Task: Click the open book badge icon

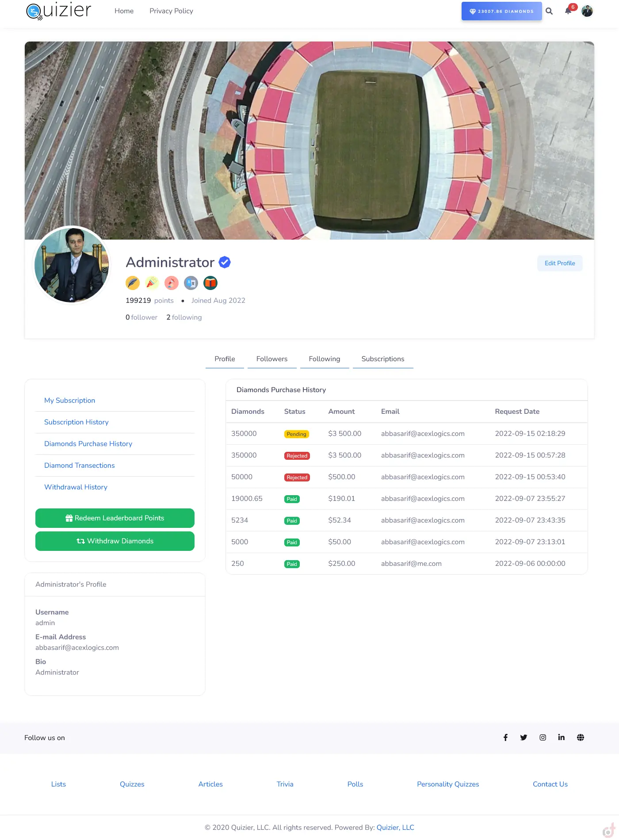Action: pyautogui.click(x=210, y=283)
